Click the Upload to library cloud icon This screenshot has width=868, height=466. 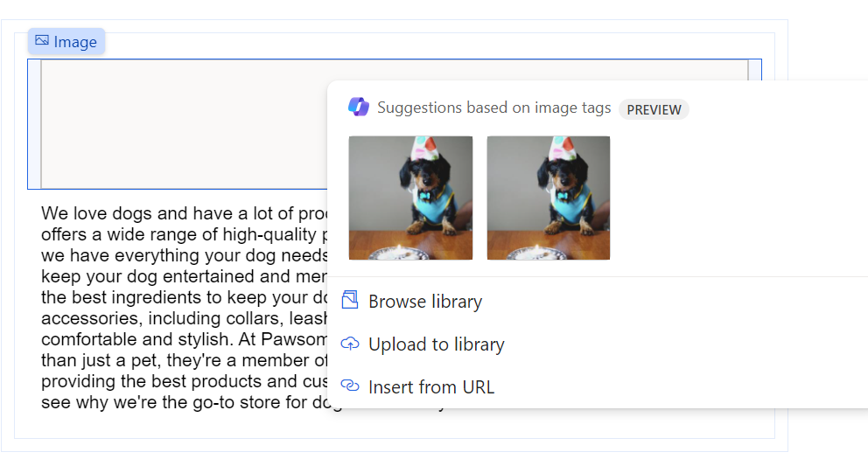350,344
